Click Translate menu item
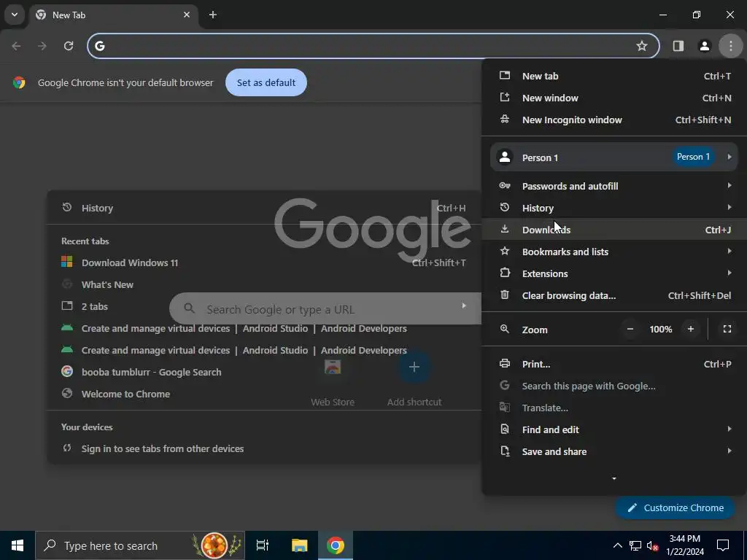 (x=614, y=408)
